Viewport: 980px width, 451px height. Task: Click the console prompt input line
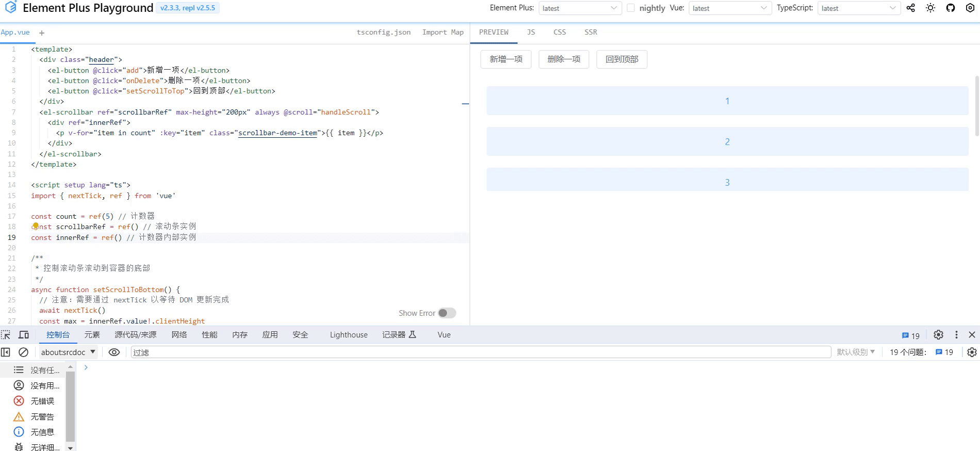[x=531, y=367]
